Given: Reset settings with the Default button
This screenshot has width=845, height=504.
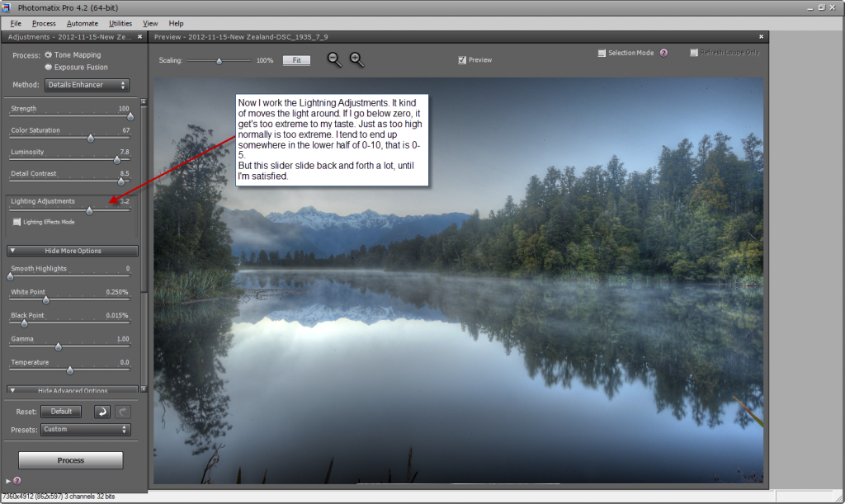Looking at the screenshot, I should [x=61, y=412].
